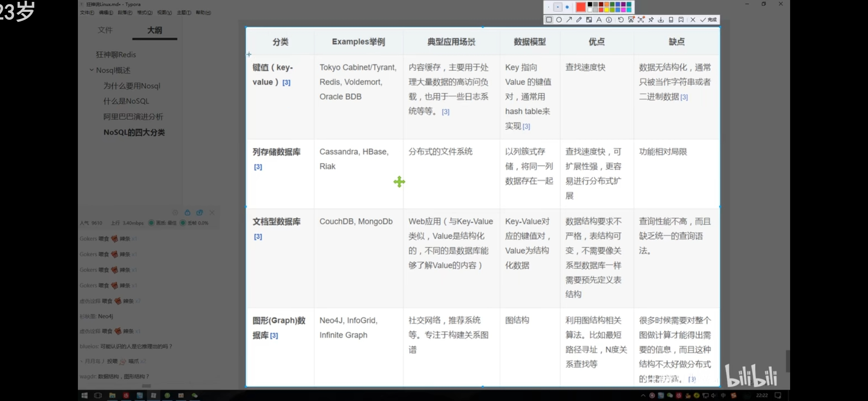Viewport: 868px width, 401px height.
Task: Pick the black color swatch
Action: coord(590,4)
